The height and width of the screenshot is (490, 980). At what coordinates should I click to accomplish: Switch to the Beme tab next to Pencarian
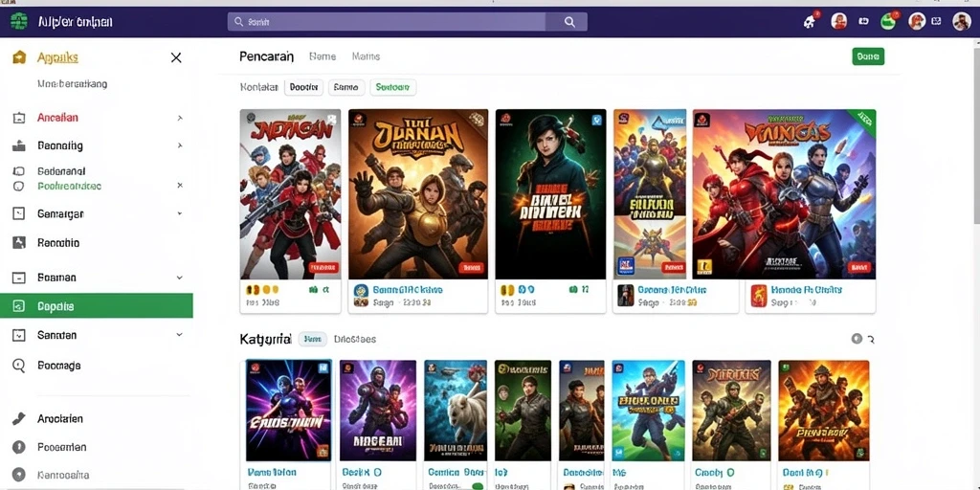pos(323,56)
